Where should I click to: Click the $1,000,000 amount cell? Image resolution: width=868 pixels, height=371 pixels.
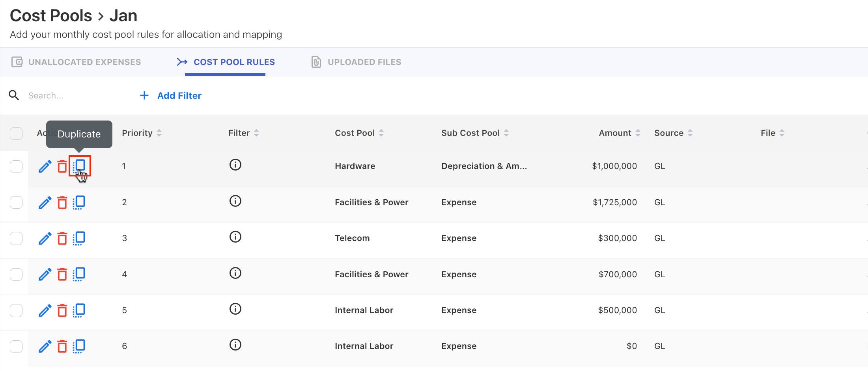tap(614, 166)
